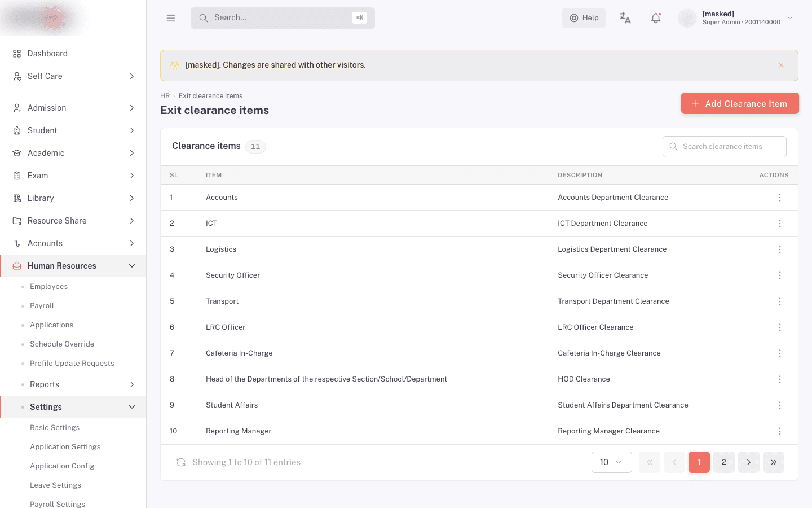The image size is (812, 508).
Task: Focus the global Search field
Action: pos(283,18)
